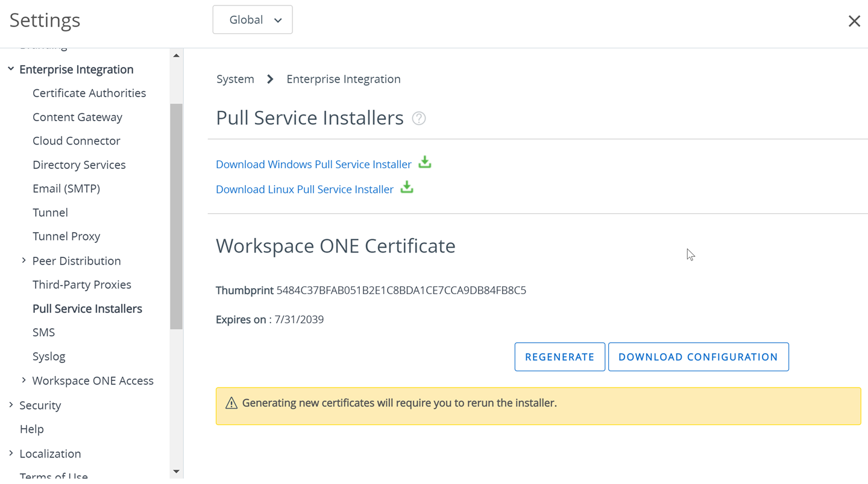The height and width of the screenshot is (484, 868).
Task: Click the Linux installer green download icon
Action: 407,187
